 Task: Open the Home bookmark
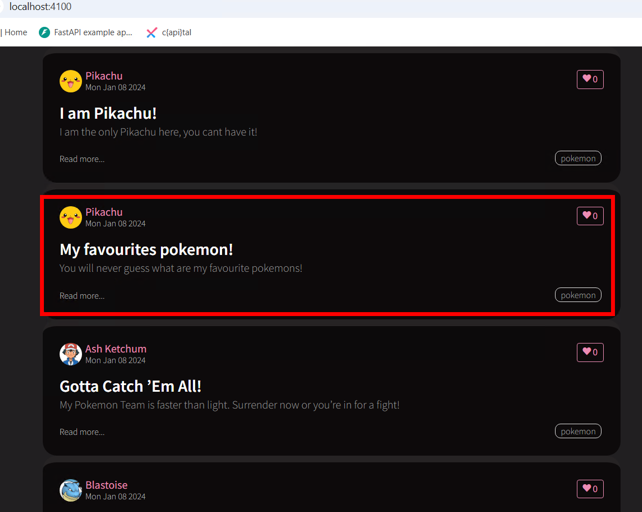[x=14, y=32]
